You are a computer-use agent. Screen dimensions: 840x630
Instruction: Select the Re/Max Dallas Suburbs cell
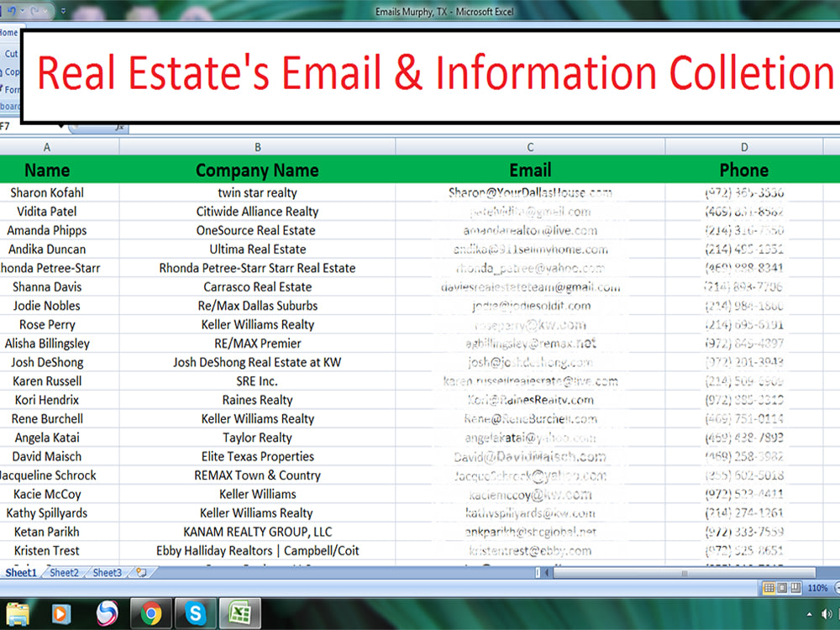pyautogui.click(x=257, y=306)
